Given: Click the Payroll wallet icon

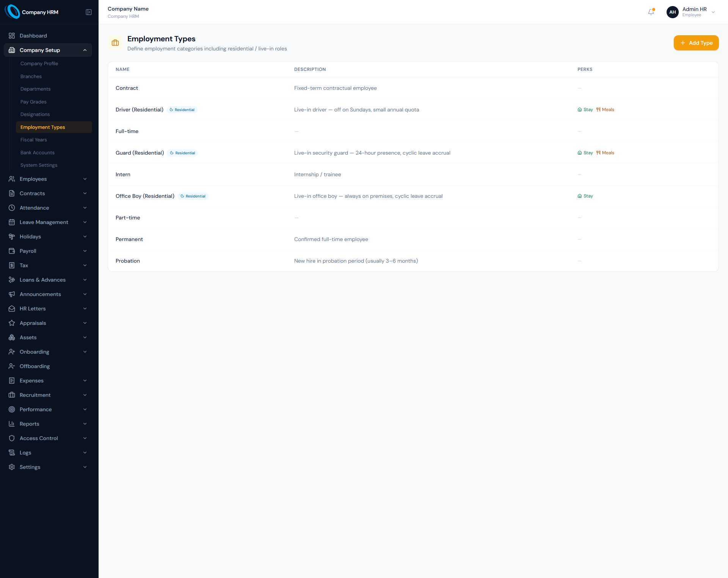Looking at the screenshot, I should (x=12, y=251).
